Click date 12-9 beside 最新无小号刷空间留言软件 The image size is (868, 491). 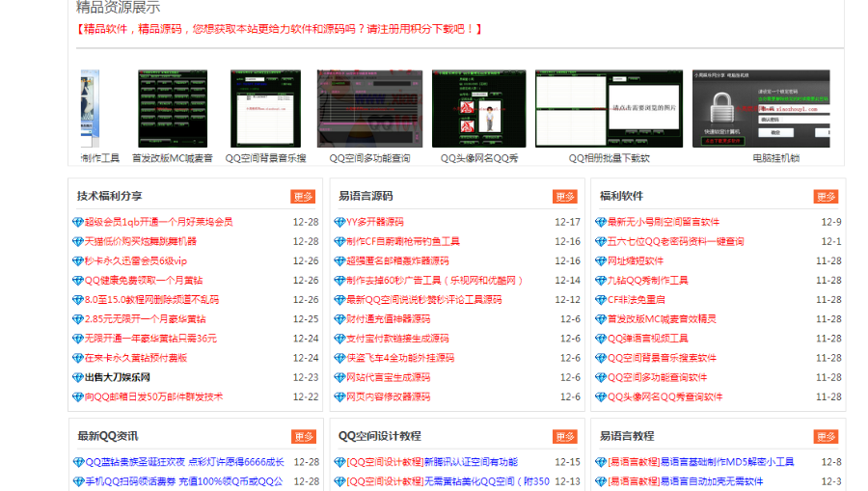point(831,222)
